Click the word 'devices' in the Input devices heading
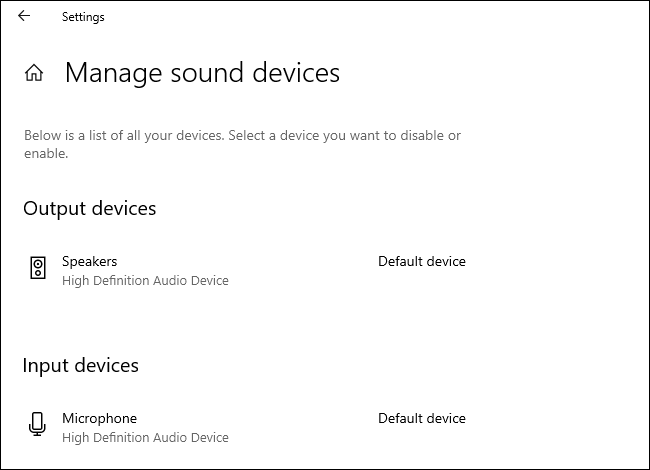This screenshot has width=650, height=470. click(106, 365)
